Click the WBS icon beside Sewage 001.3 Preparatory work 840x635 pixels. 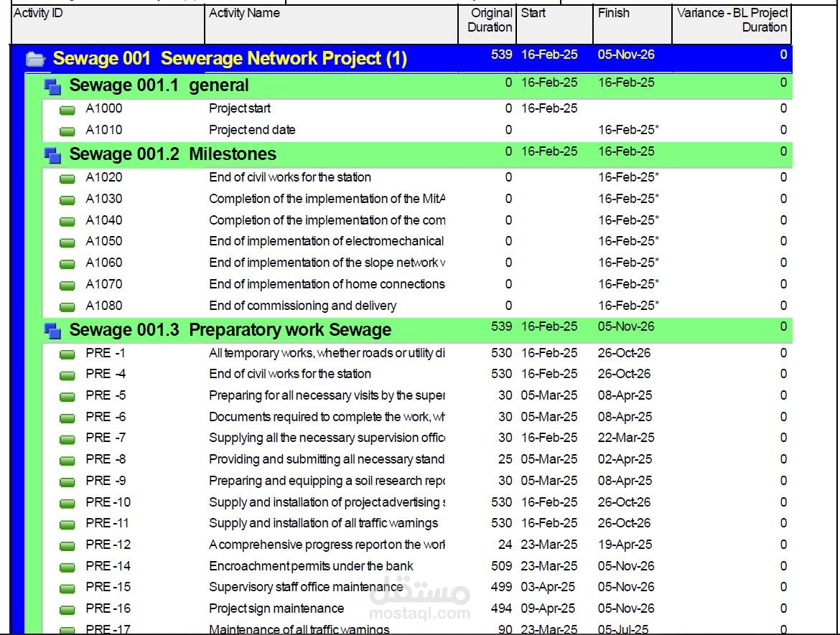coord(52,331)
